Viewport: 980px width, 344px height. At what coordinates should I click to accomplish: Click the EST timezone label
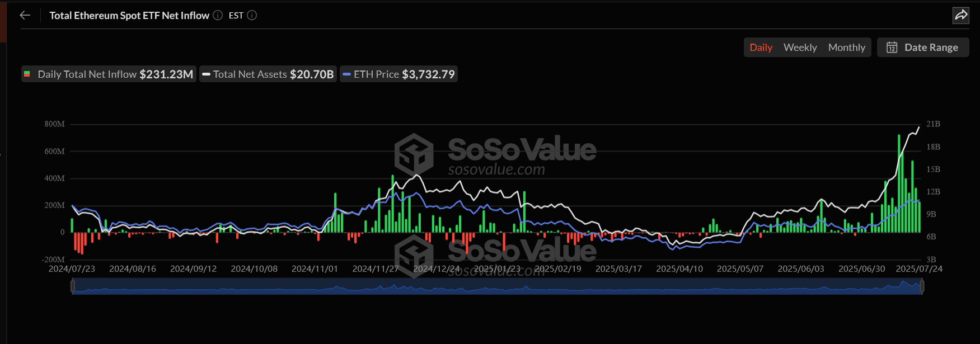pyautogui.click(x=236, y=16)
